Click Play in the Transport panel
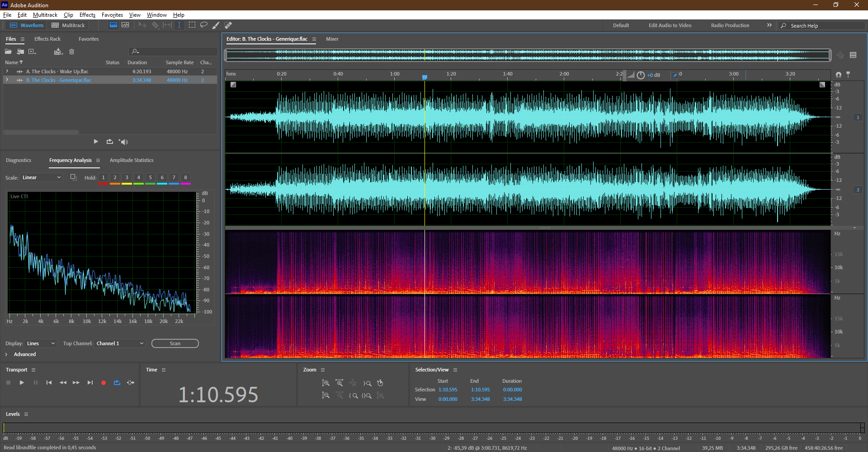This screenshot has width=868, height=452. (x=22, y=383)
